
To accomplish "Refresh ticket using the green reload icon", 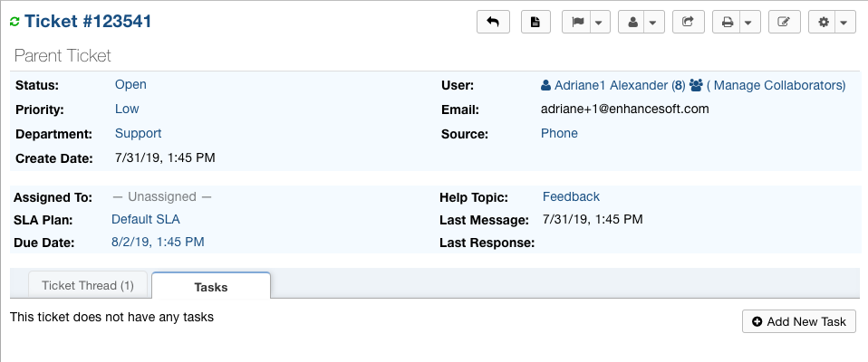I will pyautogui.click(x=14, y=22).
